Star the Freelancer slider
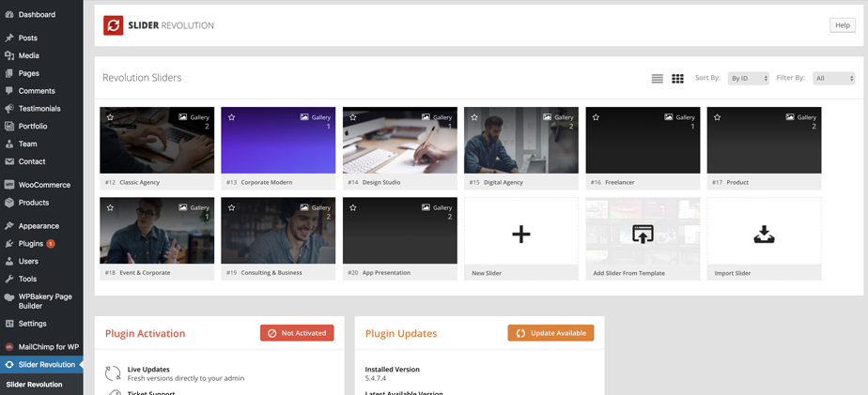The image size is (868, 395). pyautogui.click(x=597, y=117)
